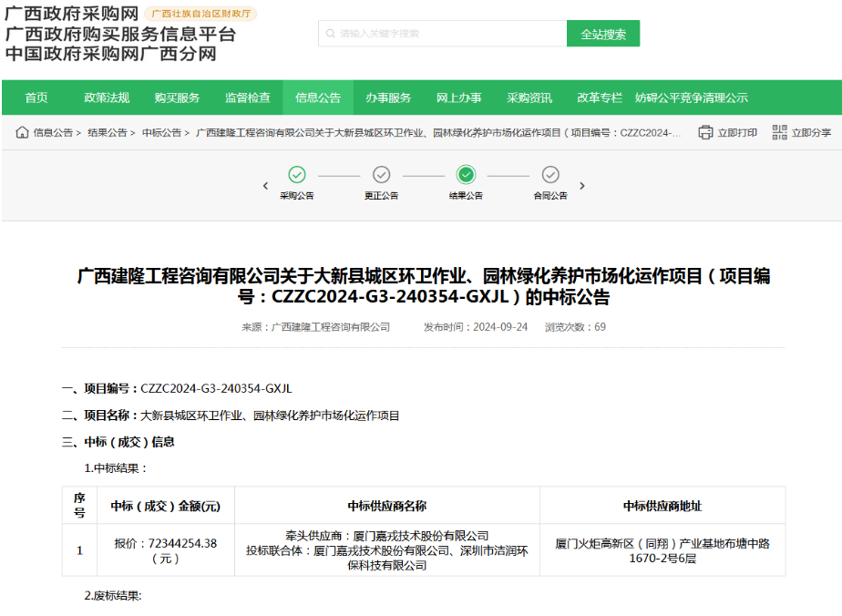Click the 报价 72344254.38 table cell
Viewport: 842px width, 616px height.
pyautogui.click(x=166, y=550)
